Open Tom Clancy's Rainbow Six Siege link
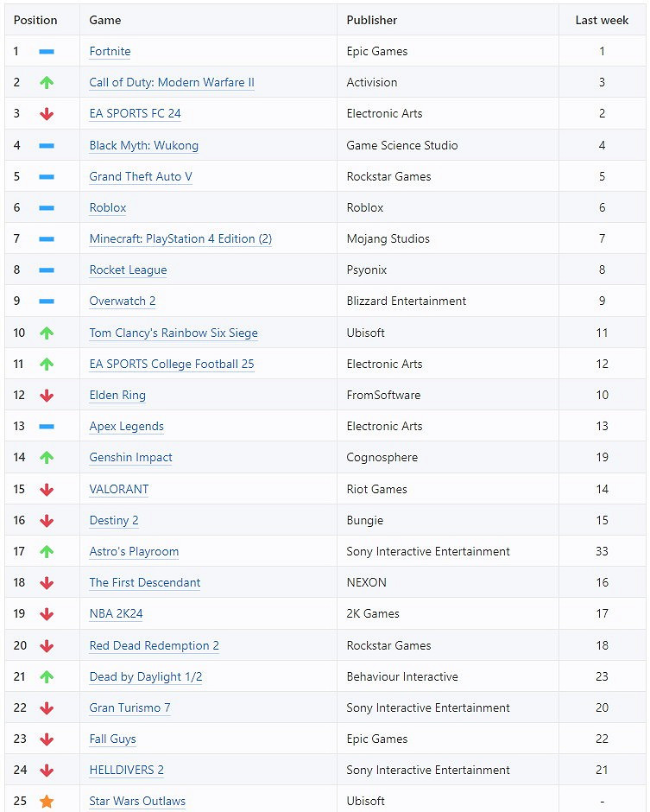The width and height of the screenshot is (650, 812). pos(174,333)
